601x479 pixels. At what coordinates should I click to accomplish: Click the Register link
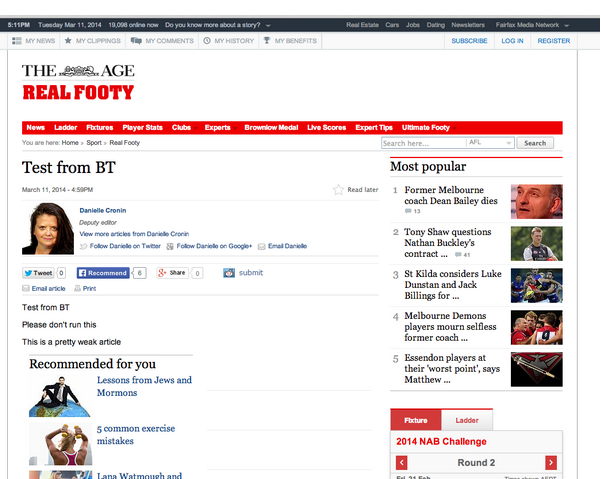click(x=553, y=41)
